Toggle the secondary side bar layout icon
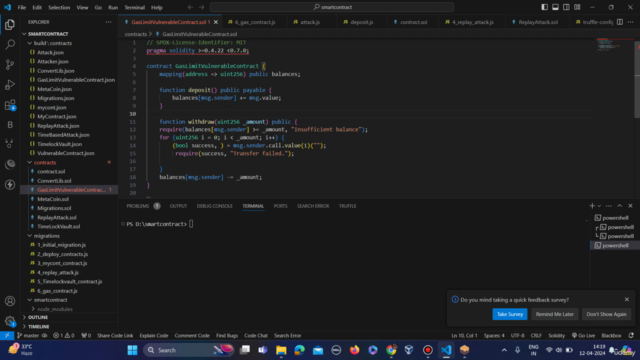This screenshot has width=640, height=360. coord(566,7)
